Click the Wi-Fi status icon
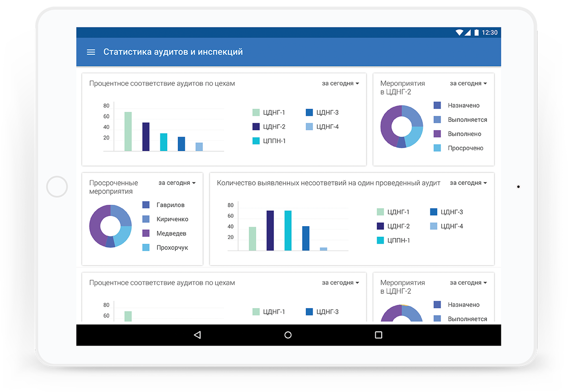 point(459,32)
